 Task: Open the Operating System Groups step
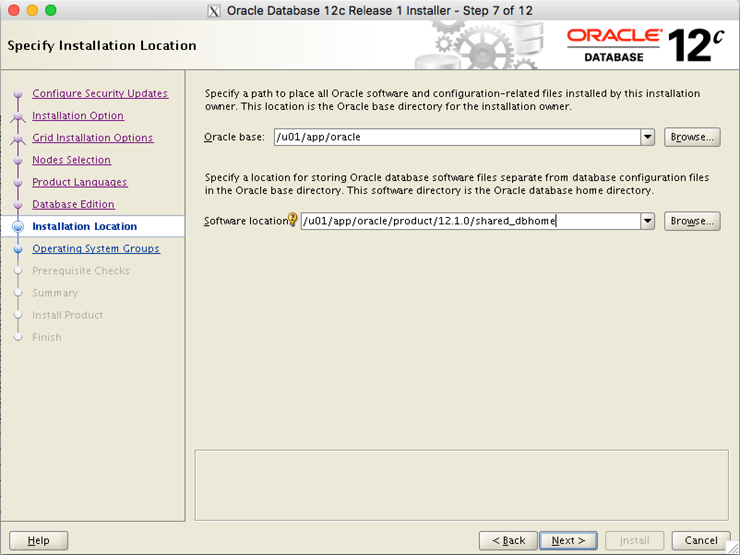click(96, 249)
